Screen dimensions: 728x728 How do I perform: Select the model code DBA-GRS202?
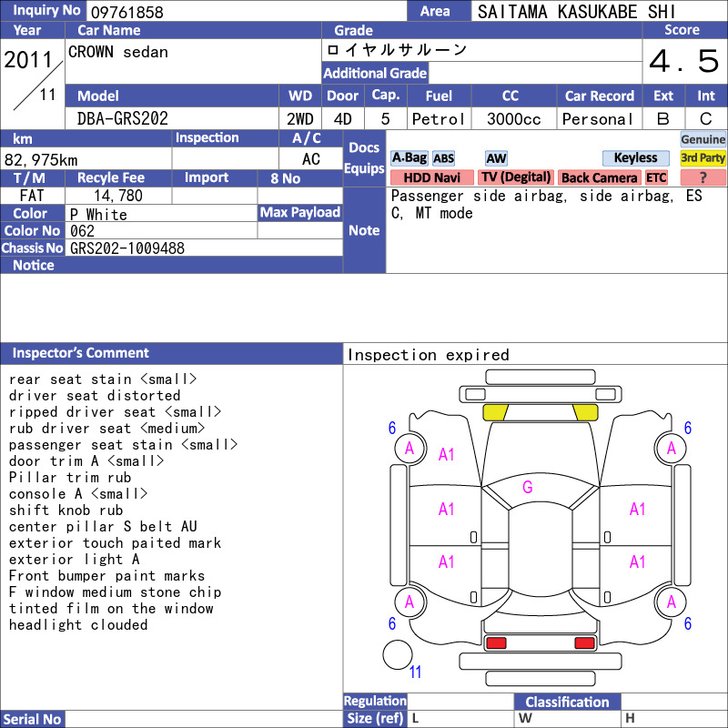click(x=123, y=119)
